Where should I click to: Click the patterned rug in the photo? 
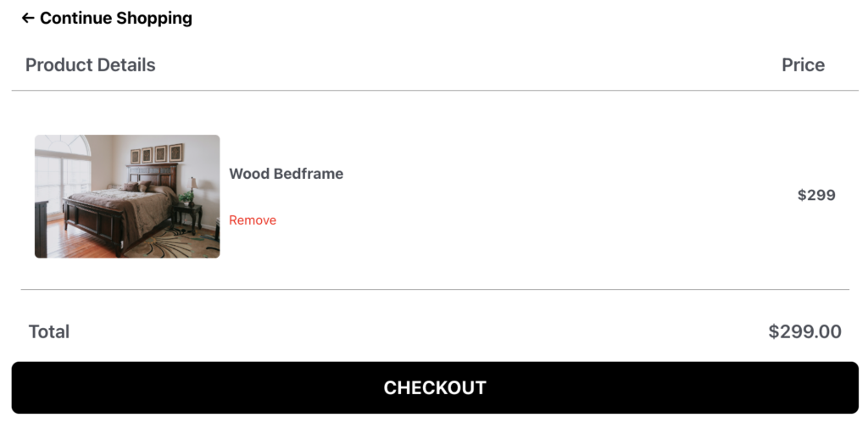click(170, 243)
